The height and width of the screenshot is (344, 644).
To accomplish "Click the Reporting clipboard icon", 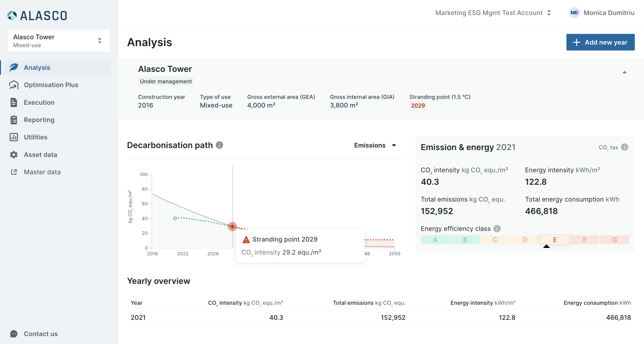I will pos(14,120).
